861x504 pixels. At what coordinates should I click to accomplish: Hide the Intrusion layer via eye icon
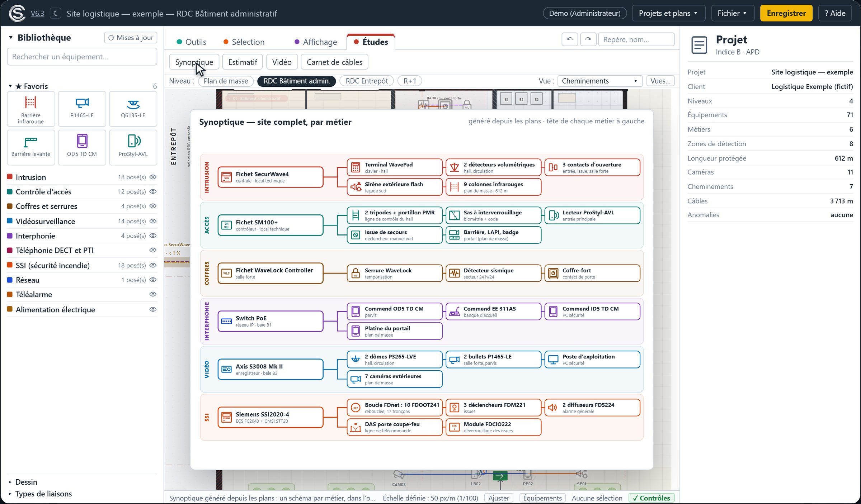coord(153,177)
